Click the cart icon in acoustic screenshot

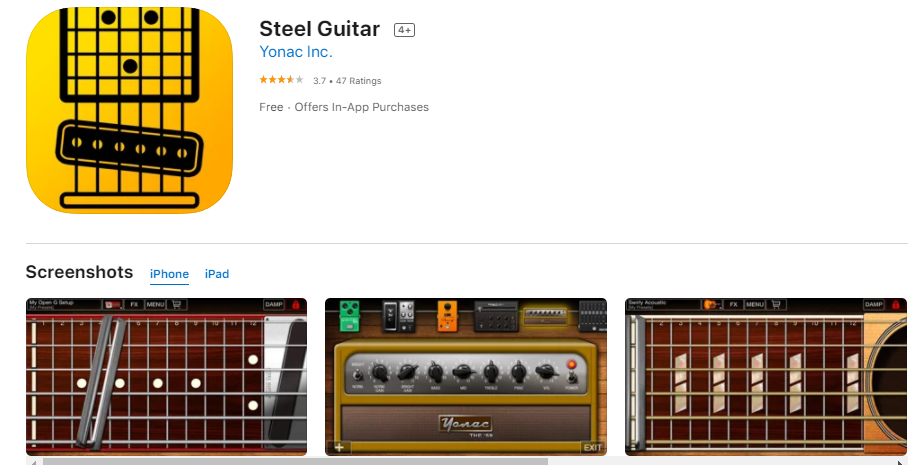[776, 305]
